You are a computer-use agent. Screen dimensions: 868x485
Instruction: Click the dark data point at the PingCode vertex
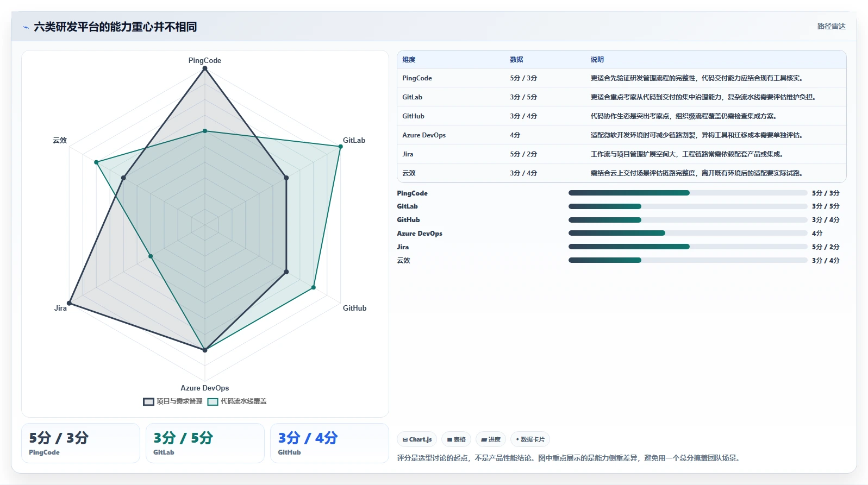click(x=205, y=68)
